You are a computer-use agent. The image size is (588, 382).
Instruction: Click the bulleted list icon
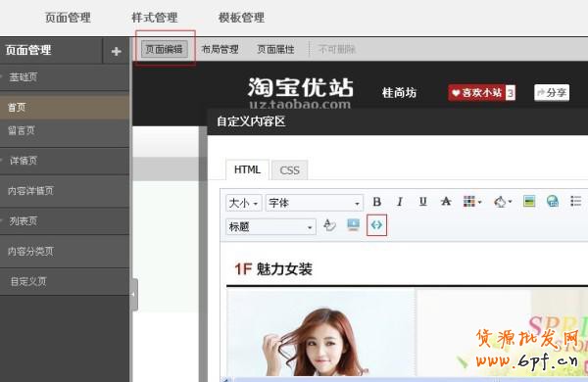[575, 202]
